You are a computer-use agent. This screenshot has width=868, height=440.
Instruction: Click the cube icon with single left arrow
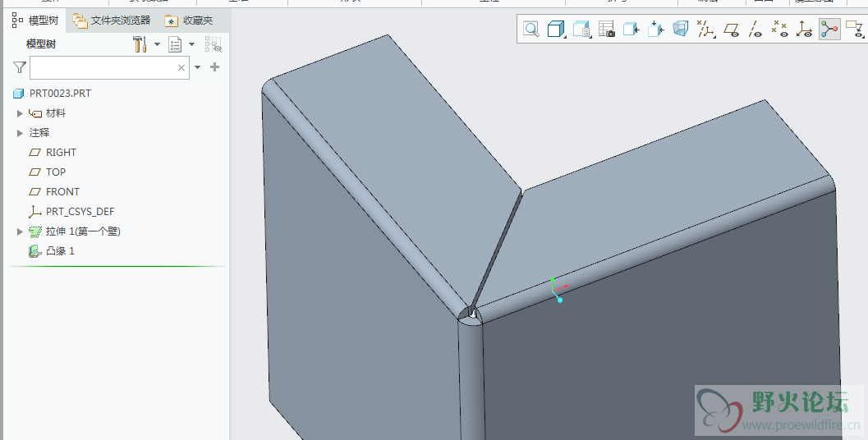[631, 30]
